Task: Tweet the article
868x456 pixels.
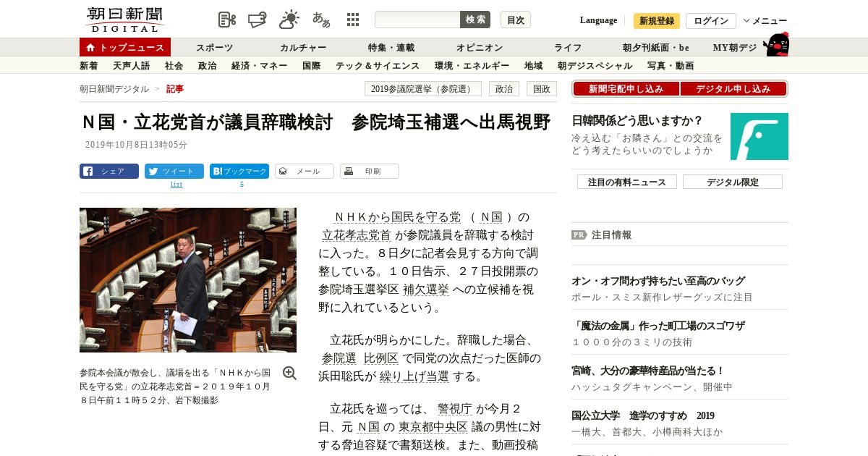Action: (x=174, y=172)
